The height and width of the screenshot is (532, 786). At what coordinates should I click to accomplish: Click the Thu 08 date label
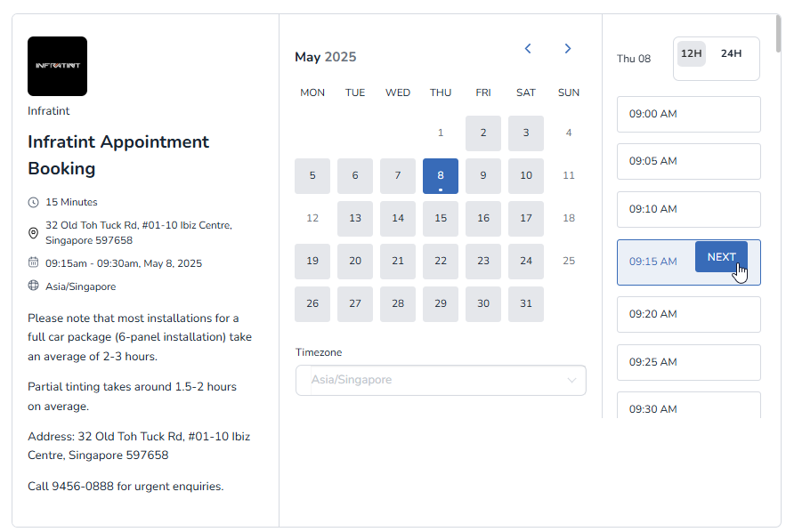pyautogui.click(x=634, y=59)
